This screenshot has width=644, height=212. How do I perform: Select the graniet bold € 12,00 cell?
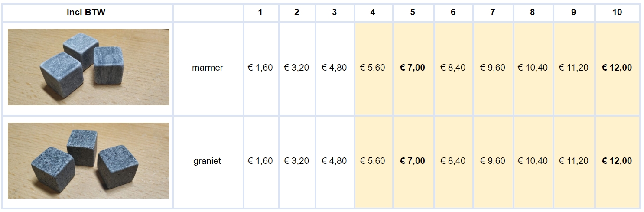(x=617, y=161)
